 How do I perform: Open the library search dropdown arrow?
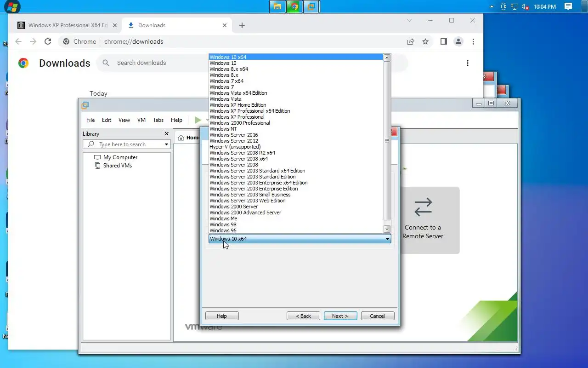(x=166, y=144)
